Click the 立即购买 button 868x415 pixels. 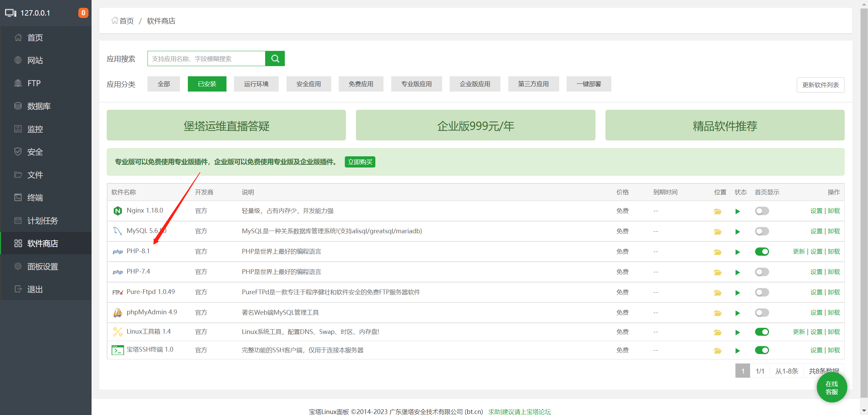point(360,162)
